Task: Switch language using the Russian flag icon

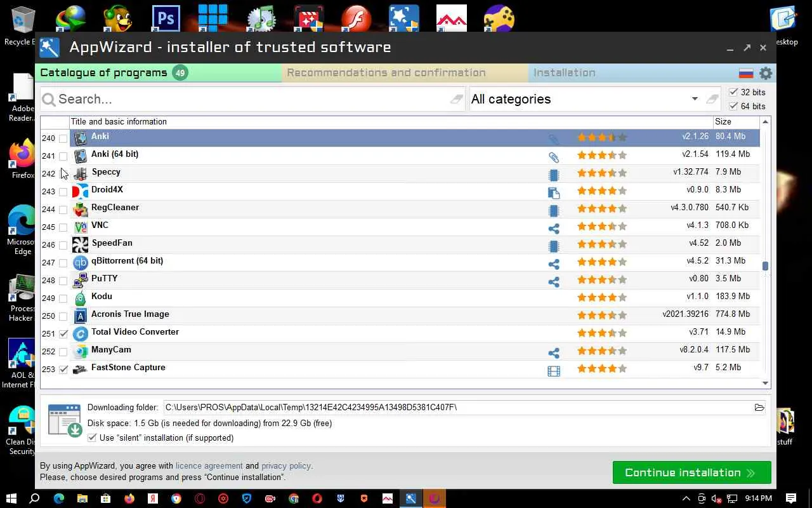Action: pyautogui.click(x=746, y=73)
